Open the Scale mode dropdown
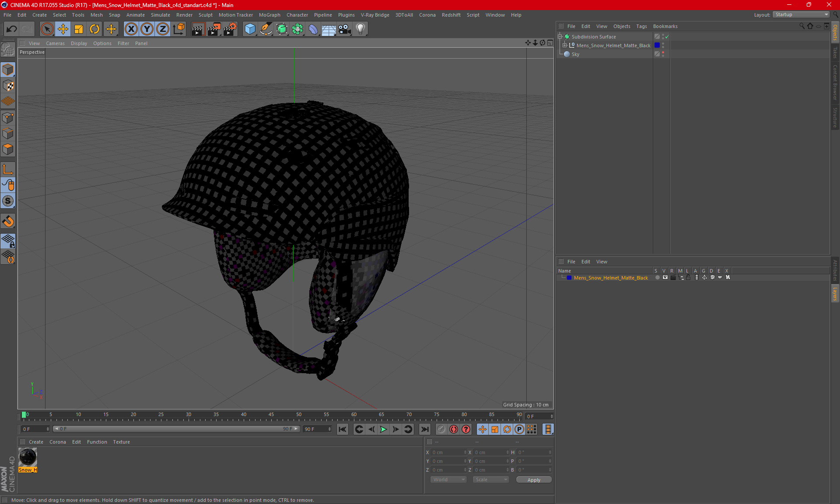Viewport: 840px width, 504px height. tap(491, 479)
